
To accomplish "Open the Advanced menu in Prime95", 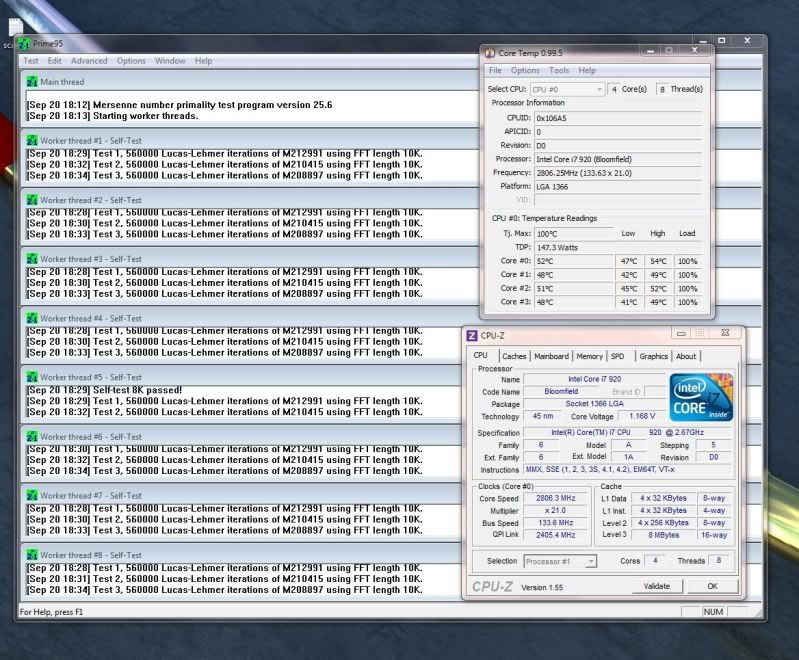I will pos(89,61).
